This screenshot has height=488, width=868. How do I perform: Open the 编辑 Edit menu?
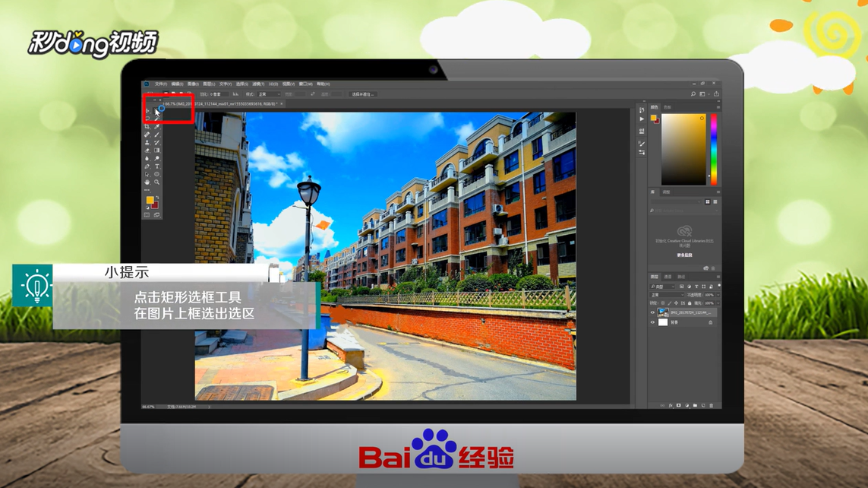(177, 84)
